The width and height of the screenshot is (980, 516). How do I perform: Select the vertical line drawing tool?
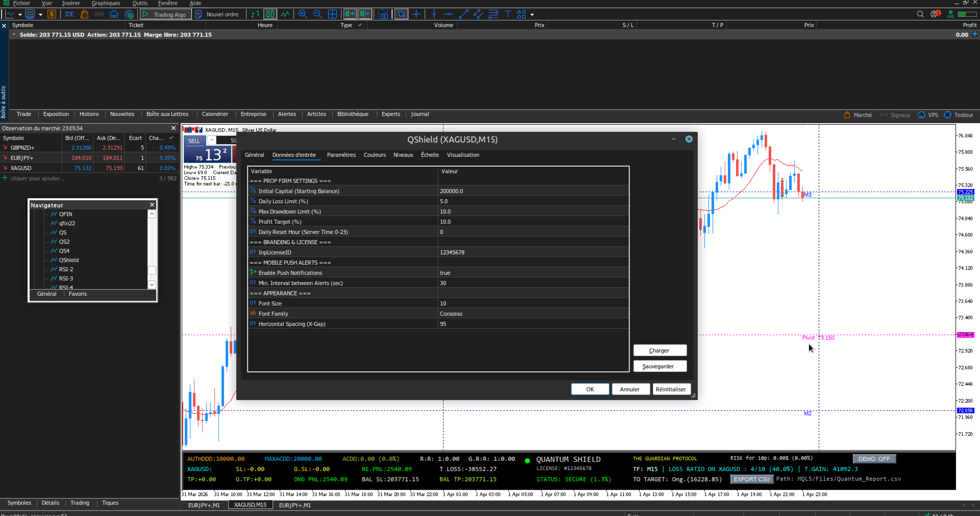(434, 14)
